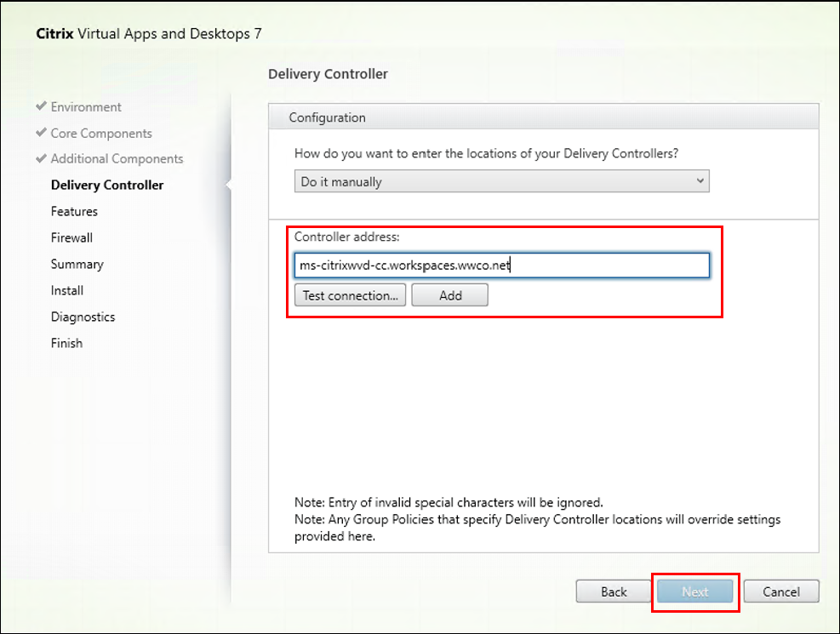
Task: Click the 'How do you want to enter' question text
Action: click(x=486, y=154)
